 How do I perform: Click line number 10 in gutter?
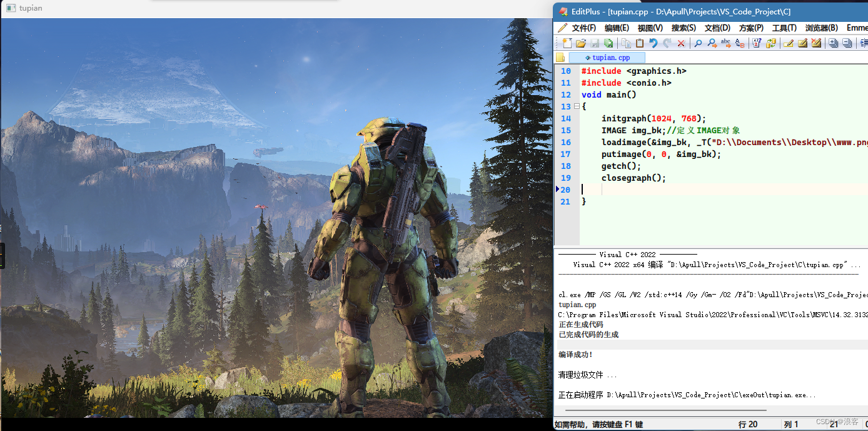click(x=565, y=71)
